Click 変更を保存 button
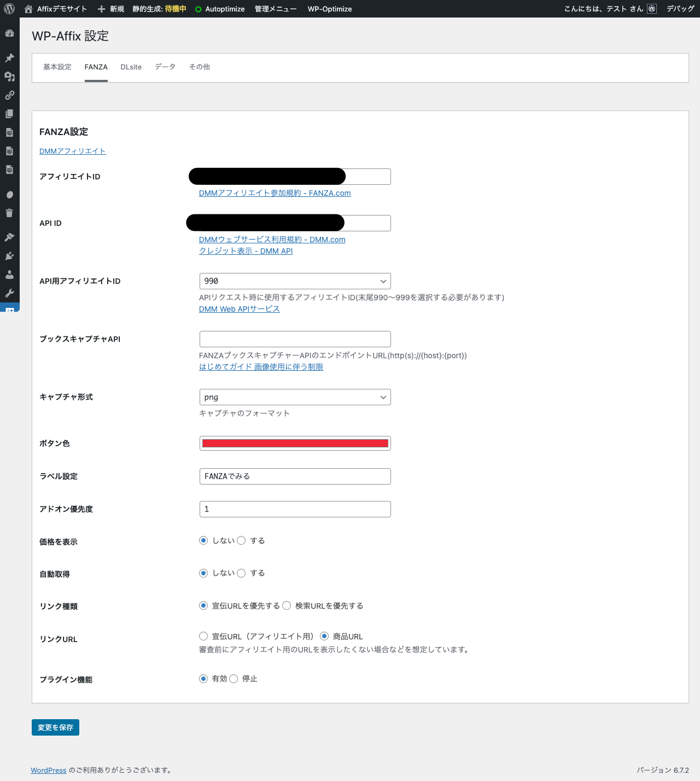 coord(55,727)
